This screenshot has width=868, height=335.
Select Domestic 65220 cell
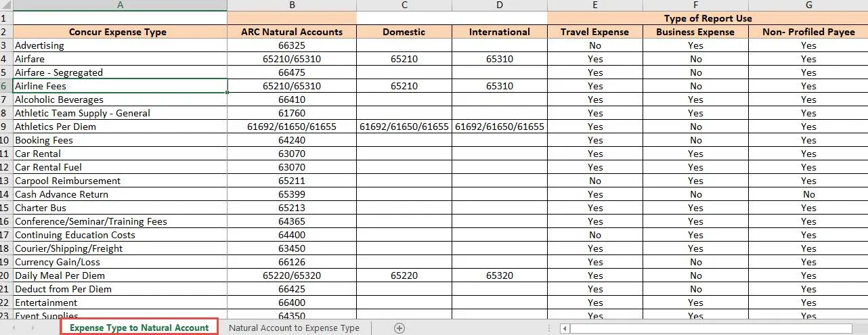(404, 275)
